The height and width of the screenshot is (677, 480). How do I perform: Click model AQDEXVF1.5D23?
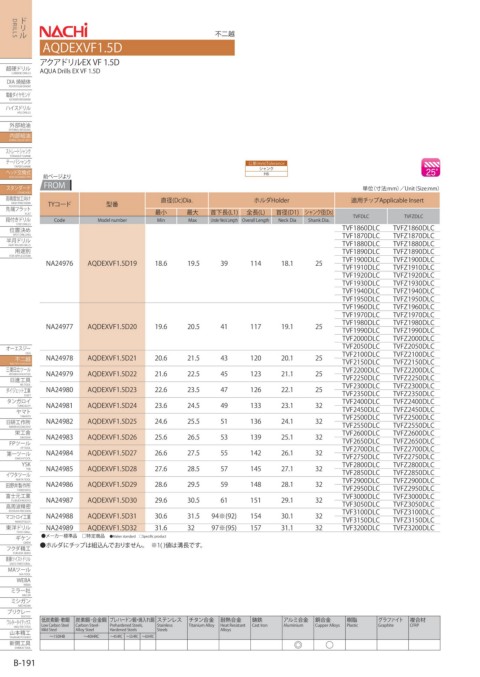pos(112,390)
